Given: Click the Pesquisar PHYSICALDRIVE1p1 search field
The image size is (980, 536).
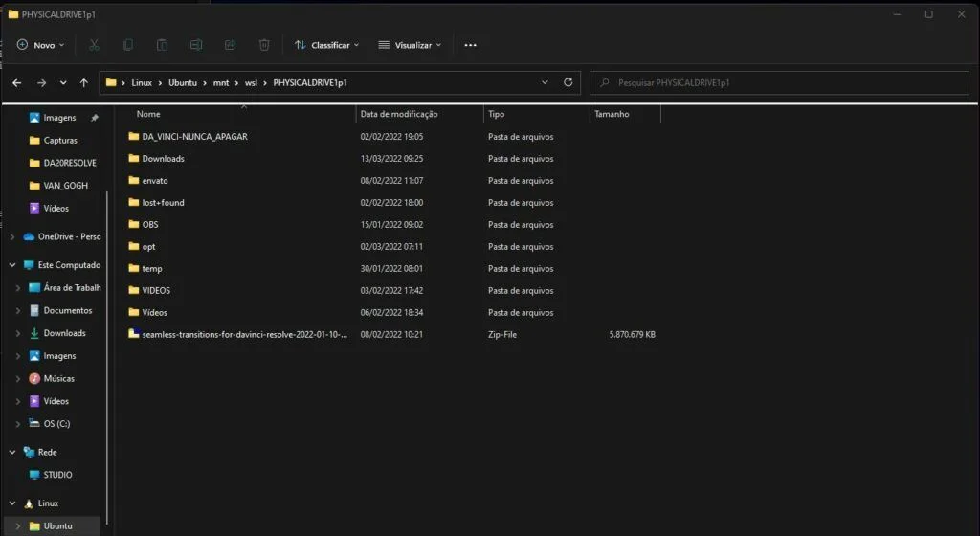Looking at the screenshot, I should coord(779,82).
